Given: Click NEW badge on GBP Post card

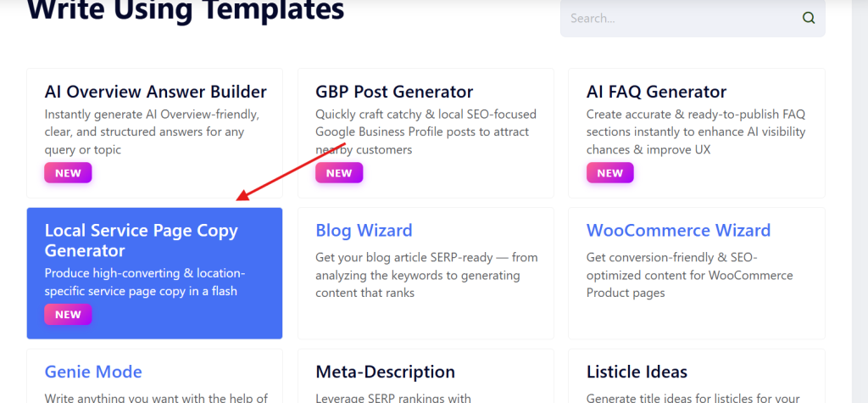Looking at the screenshot, I should point(339,173).
